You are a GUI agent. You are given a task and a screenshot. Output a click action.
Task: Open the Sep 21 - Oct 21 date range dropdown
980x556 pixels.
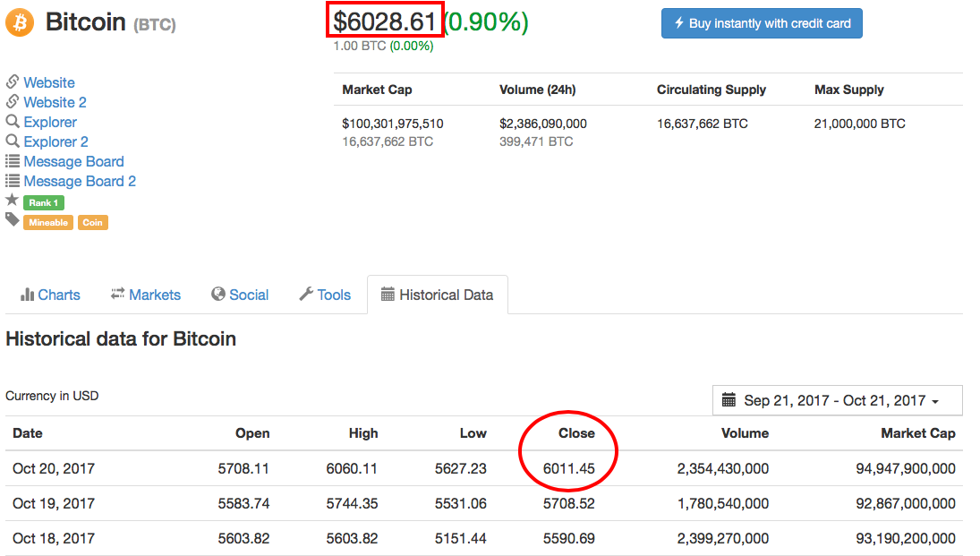tap(838, 400)
